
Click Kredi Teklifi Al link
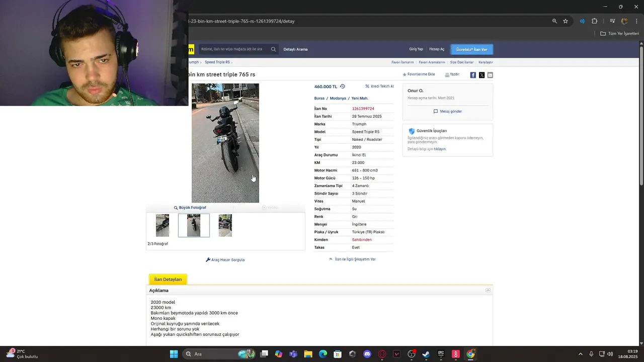tap(379, 86)
